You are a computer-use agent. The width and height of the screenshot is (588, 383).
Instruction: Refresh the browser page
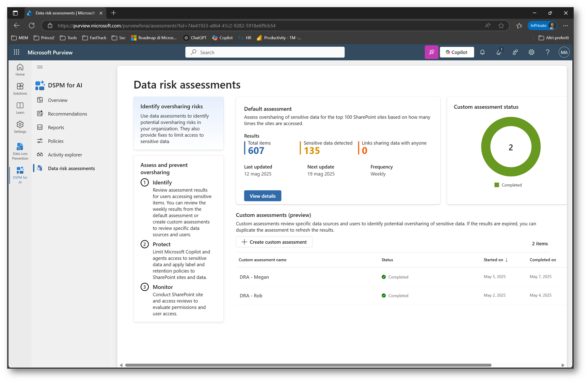click(32, 26)
